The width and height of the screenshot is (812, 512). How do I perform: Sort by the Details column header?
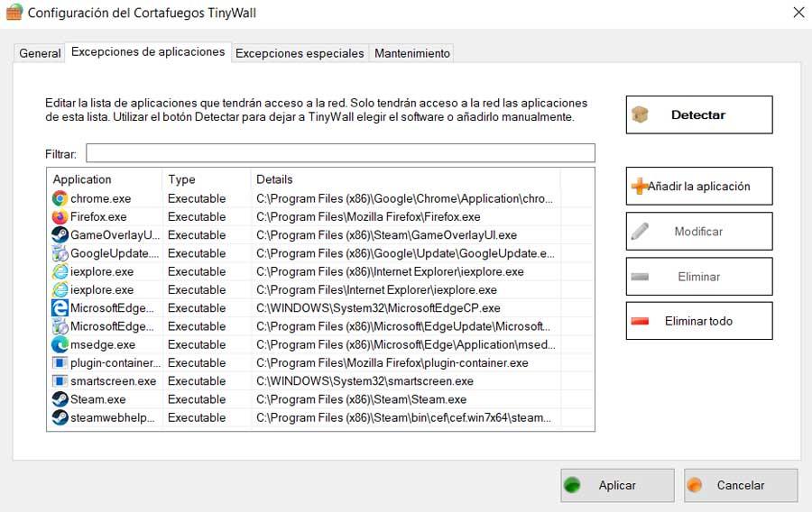(274, 179)
